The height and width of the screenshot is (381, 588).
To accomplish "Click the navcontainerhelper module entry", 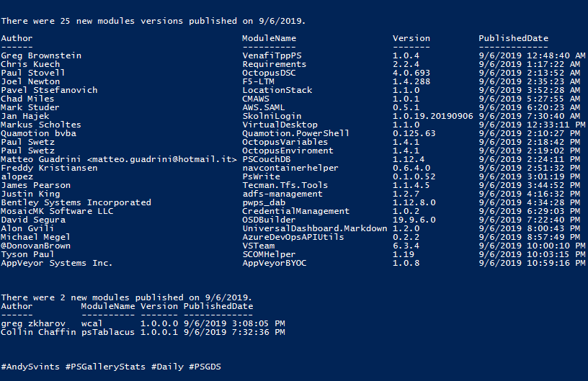I will coord(290,169).
